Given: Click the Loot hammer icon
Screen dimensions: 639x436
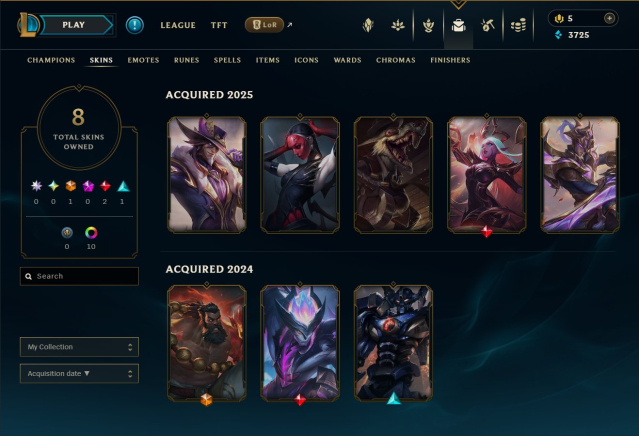Looking at the screenshot, I should coord(488,25).
